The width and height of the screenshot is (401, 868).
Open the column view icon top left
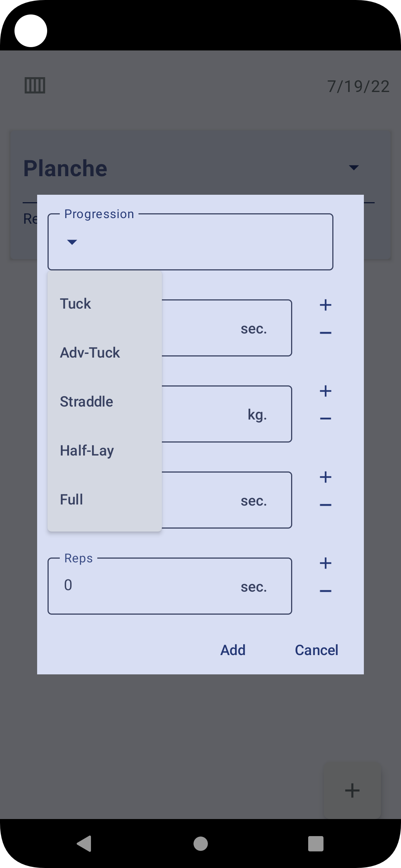[x=35, y=86]
